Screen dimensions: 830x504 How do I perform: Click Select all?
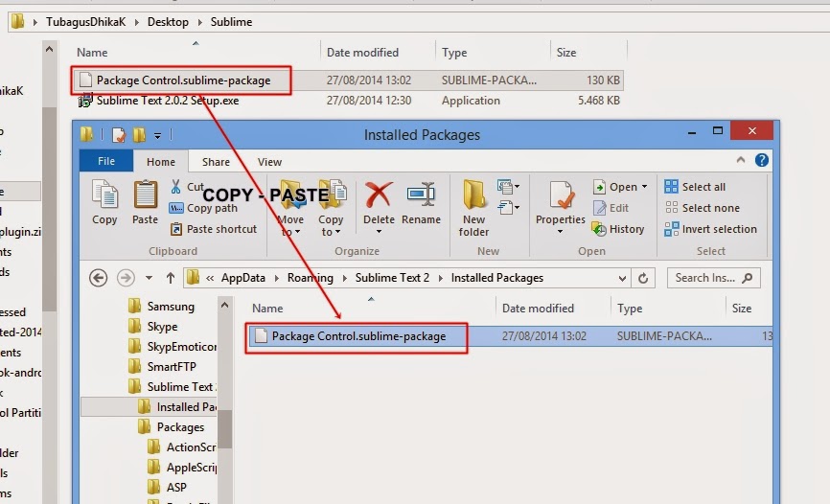click(695, 187)
